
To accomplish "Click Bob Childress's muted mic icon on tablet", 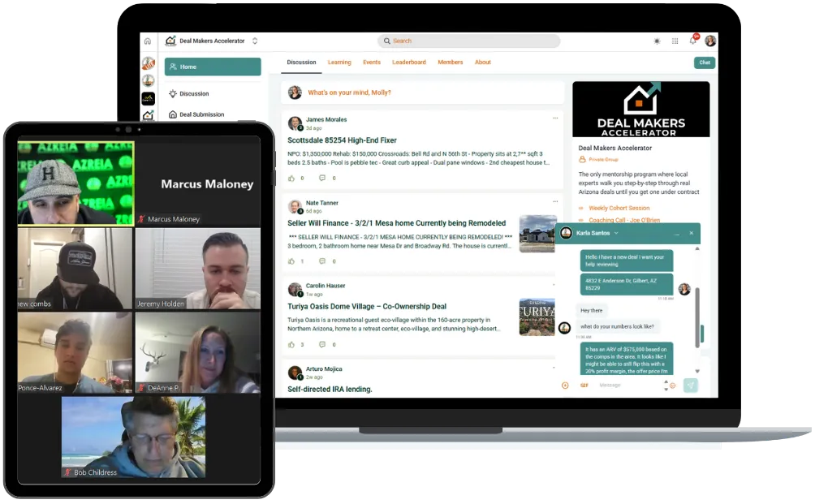I will (67, 472).
